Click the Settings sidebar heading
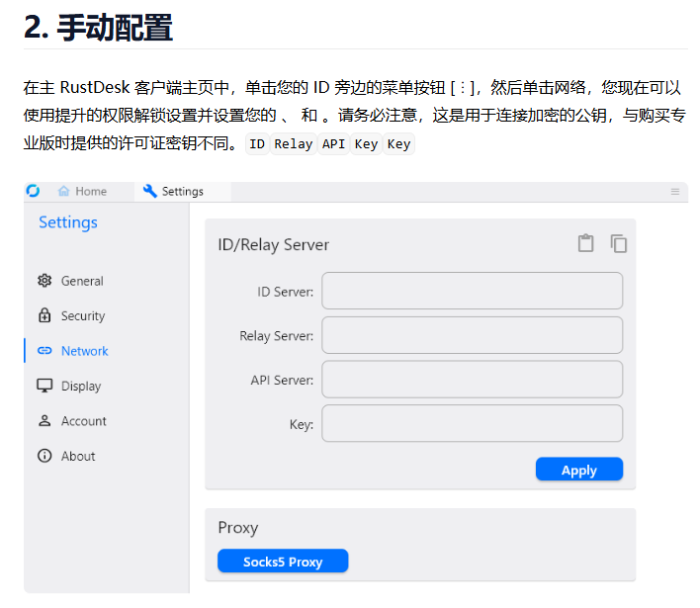 tap(68, 222)
